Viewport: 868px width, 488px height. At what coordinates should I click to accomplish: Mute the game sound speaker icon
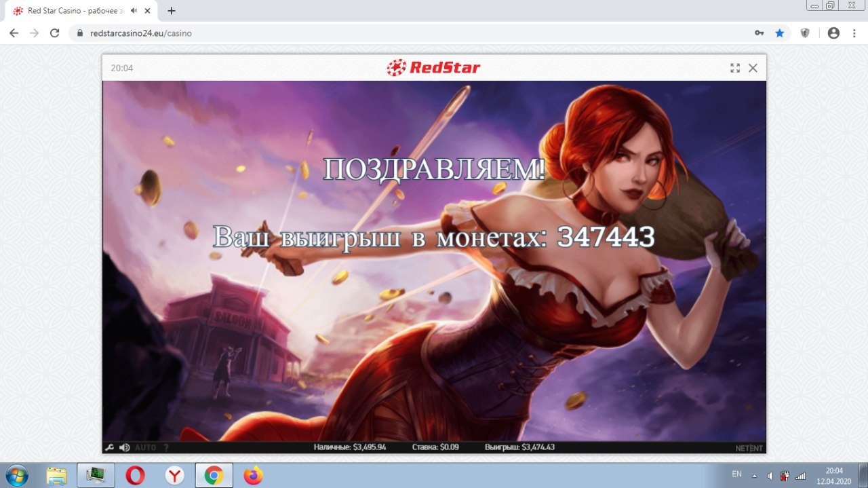tap(124, 447)
